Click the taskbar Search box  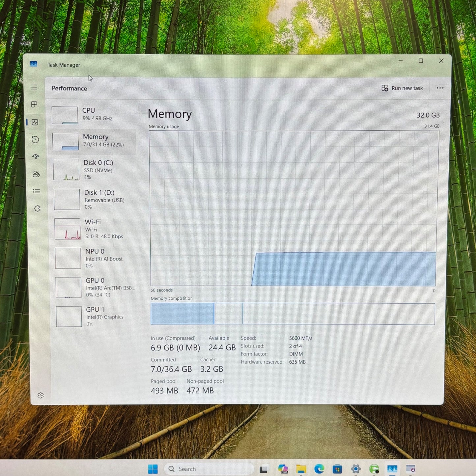pos(209,469)
